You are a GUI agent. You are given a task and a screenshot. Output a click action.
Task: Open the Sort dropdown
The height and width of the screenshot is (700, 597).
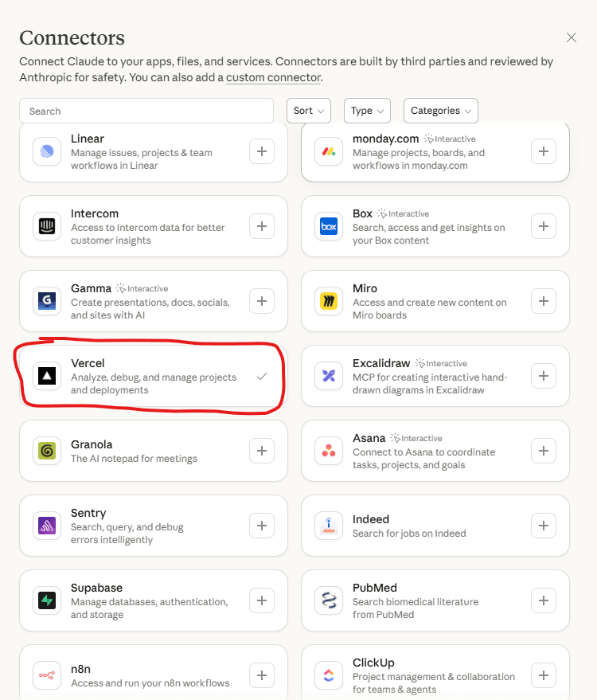(309, 111)
